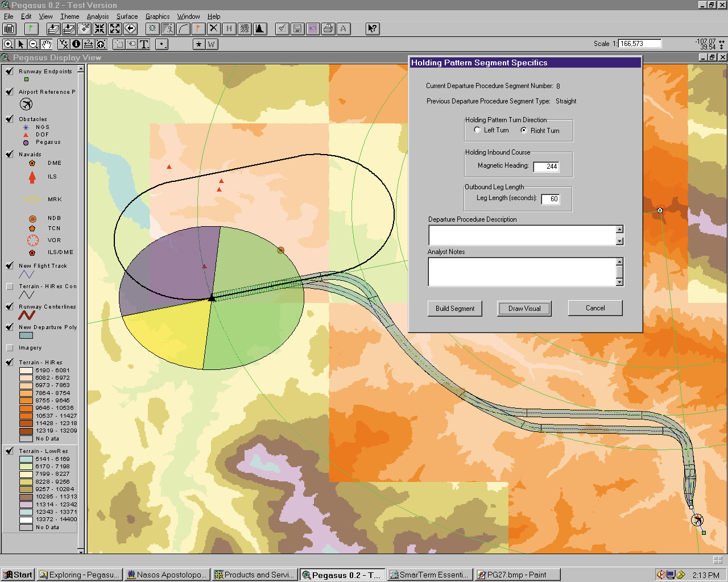Click the purple undo toolbar icon
This screenshot has height=582, width=728.
point(313,28)
